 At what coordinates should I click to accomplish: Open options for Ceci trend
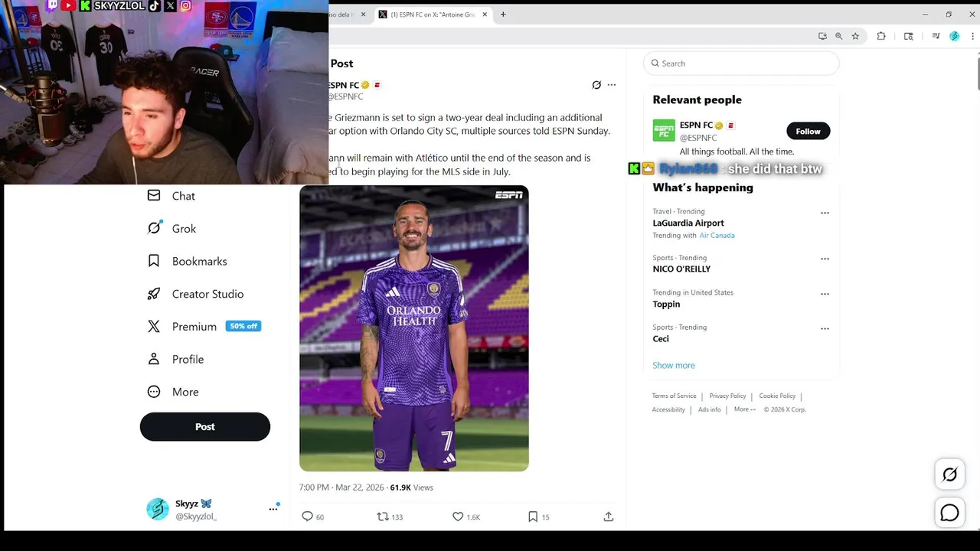click(825, 328)
